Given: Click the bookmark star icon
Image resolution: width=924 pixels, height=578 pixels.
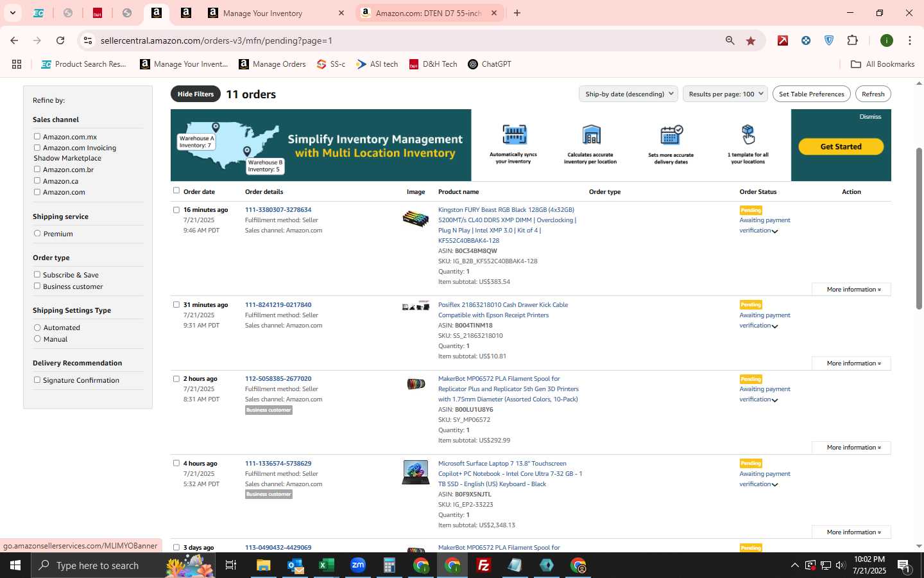Looking at the screenshot, I should [x=751, y=40].
